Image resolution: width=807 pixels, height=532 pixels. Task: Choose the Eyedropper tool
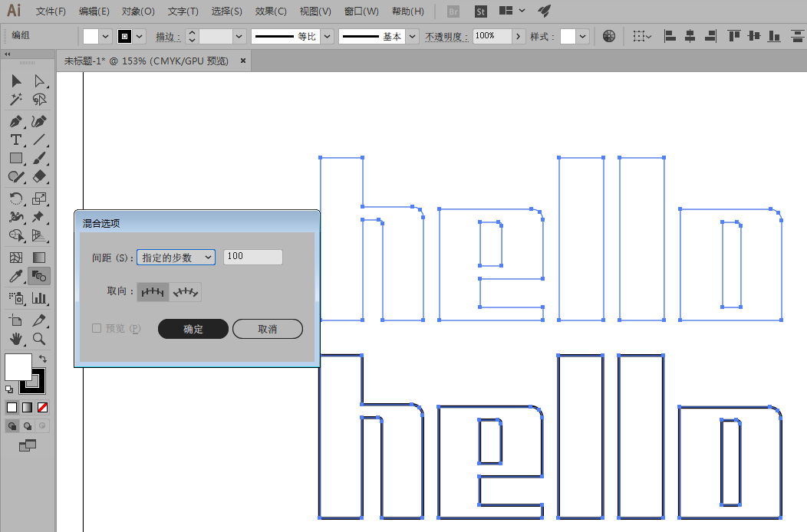pyautogui.click(x=16, y=276)
